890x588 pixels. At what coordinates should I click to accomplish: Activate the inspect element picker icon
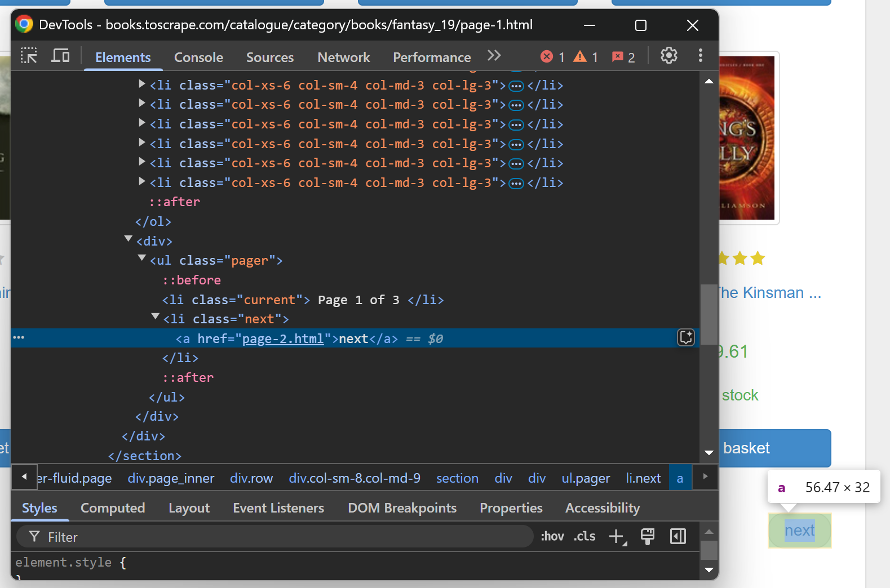click(x=29, y=56)
